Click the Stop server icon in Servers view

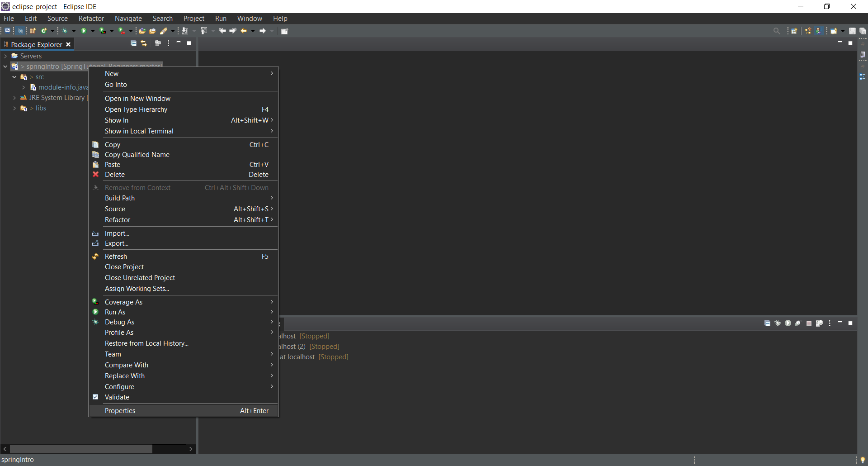(809, 323)
